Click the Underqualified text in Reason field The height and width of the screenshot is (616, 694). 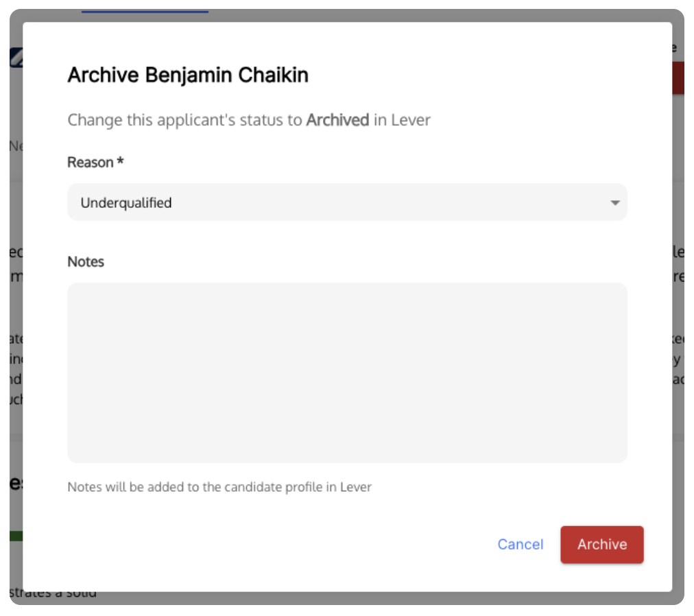pos(126,203)
